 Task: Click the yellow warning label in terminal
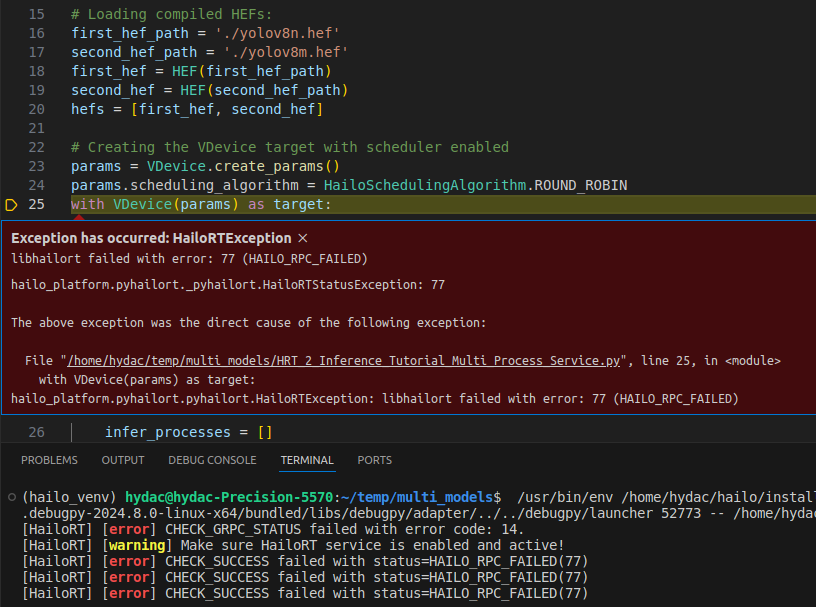138,545
